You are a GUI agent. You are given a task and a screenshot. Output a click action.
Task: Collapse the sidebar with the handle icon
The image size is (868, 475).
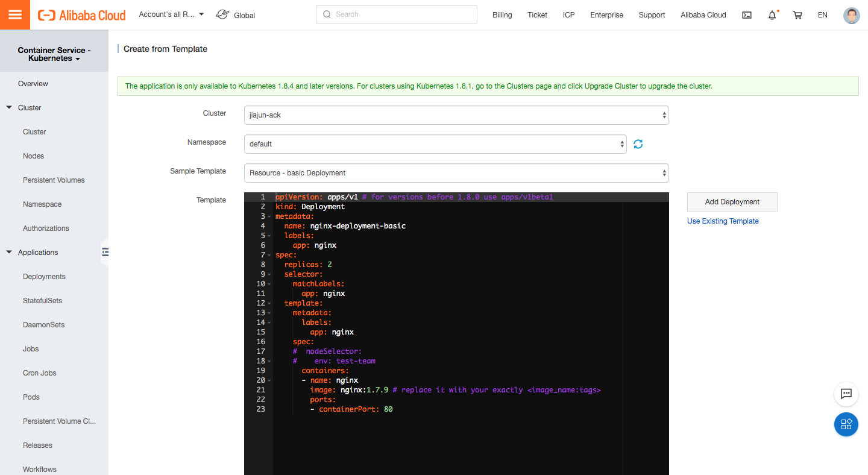105,252
